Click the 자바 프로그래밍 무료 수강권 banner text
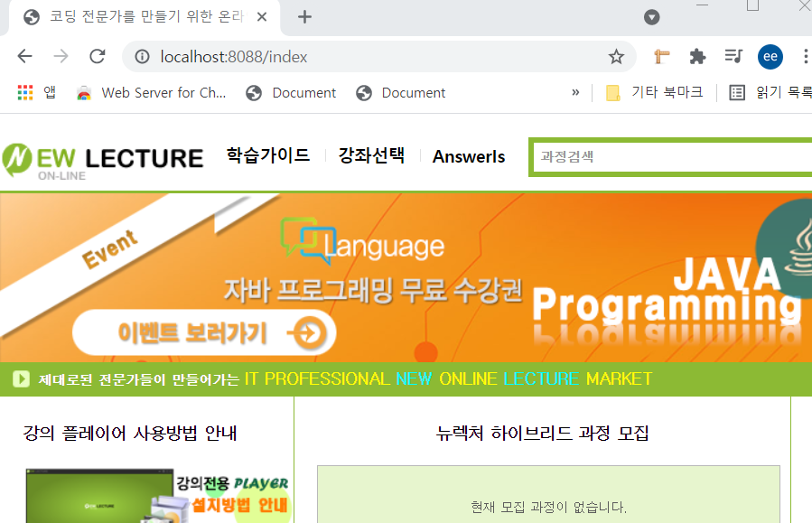 tap(373, 290)
